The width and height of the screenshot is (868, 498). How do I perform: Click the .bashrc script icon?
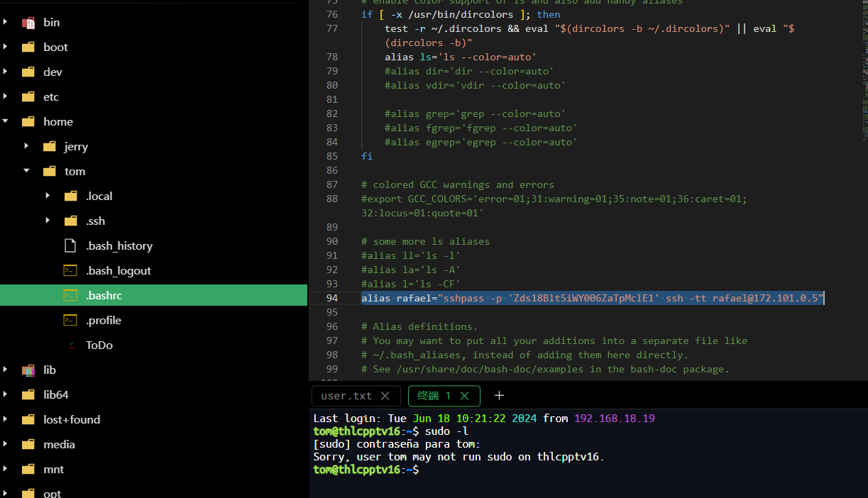70,295
